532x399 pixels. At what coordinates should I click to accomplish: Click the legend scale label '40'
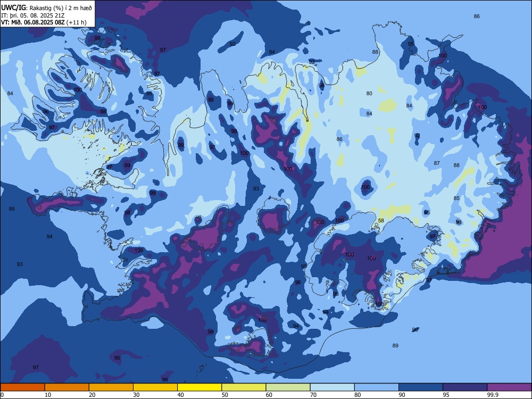click(180, 395)
